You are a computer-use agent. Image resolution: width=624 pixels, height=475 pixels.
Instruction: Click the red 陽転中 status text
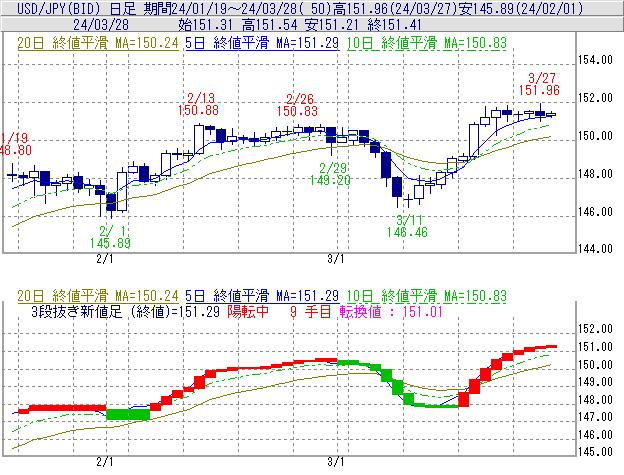pos(248,311)
